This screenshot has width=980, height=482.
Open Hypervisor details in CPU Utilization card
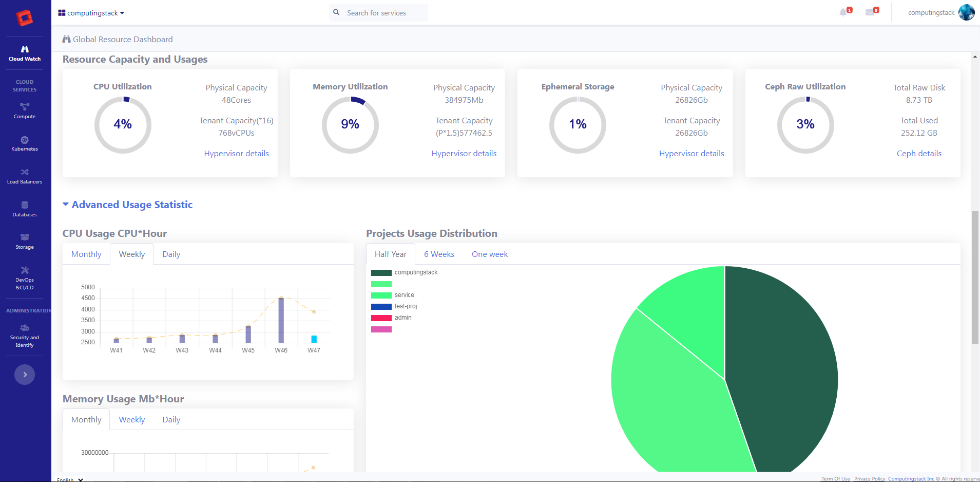[236, 154]
